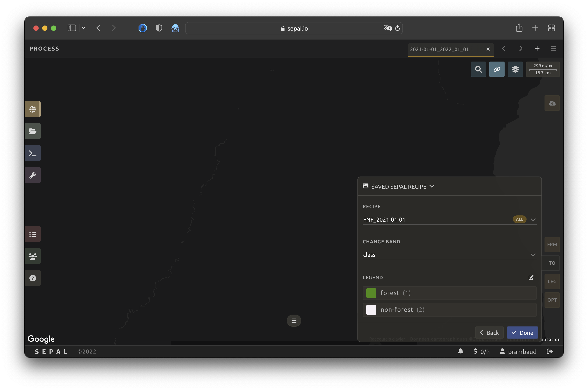
Task: Click the Done button
Action: (522, 333)
